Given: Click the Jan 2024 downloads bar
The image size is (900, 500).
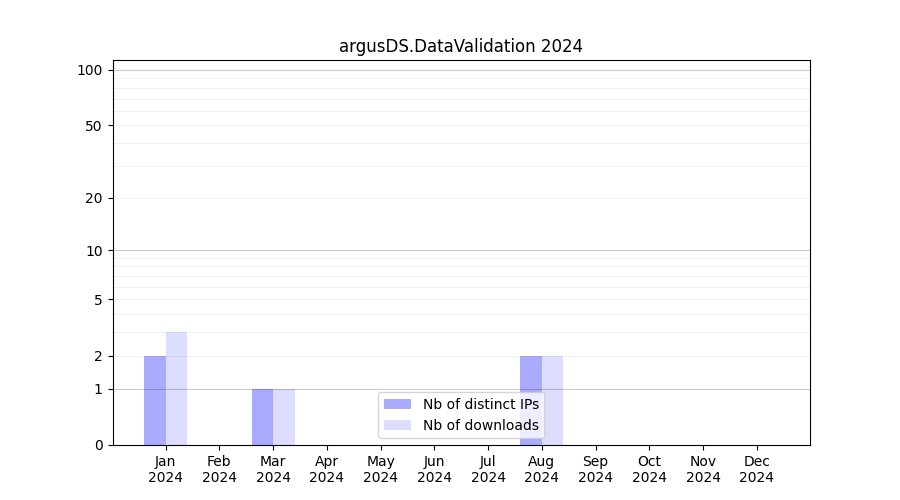Looking at the screenshot, I should coord(176,388).
